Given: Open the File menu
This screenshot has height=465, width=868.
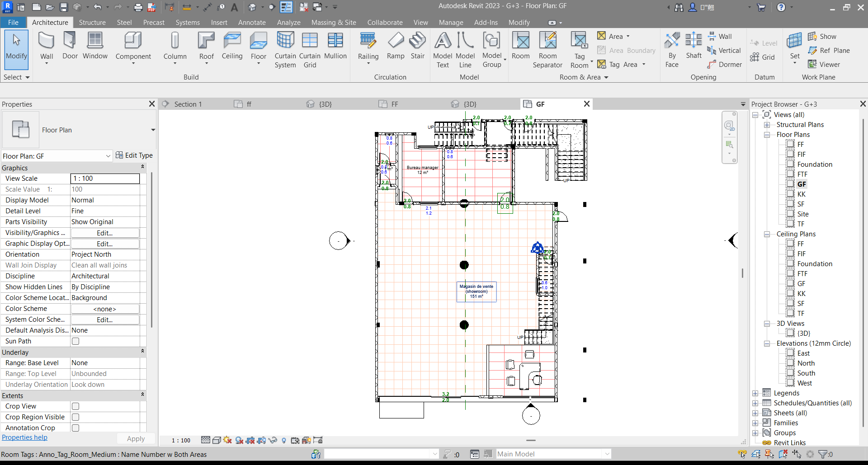Looking at the screenshot, I should click(x=13, y=22).
